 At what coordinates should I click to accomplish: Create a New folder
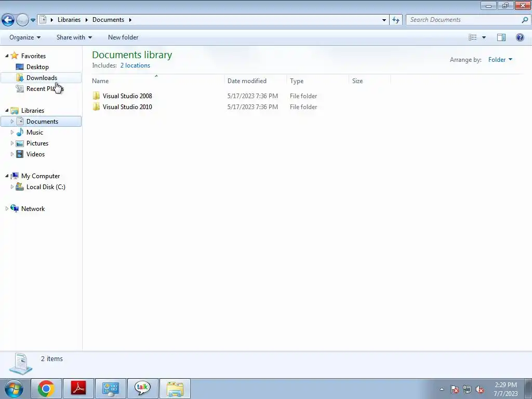pos(123,37)
